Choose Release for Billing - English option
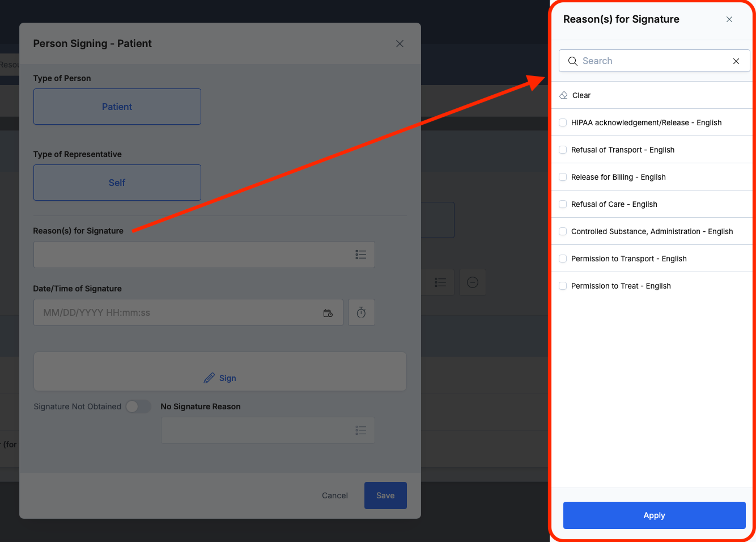This screenshot has width=756, height=542. tap(618, 177)
